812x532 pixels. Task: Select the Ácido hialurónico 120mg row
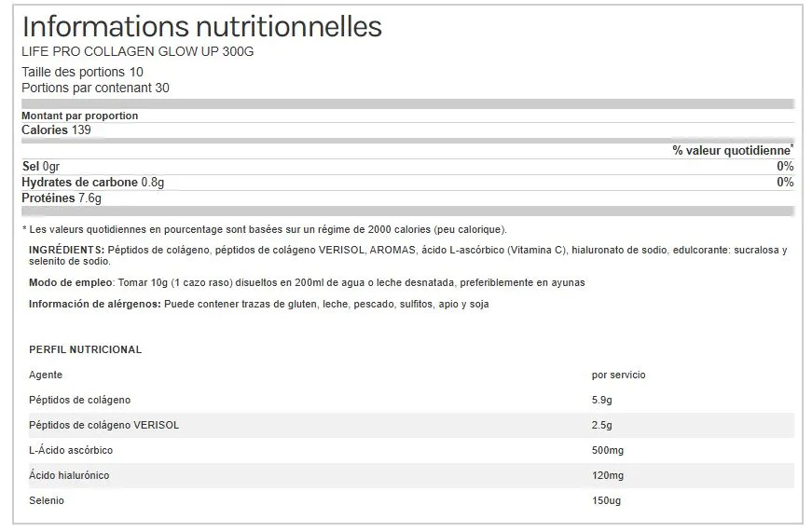tap(411, 475)
